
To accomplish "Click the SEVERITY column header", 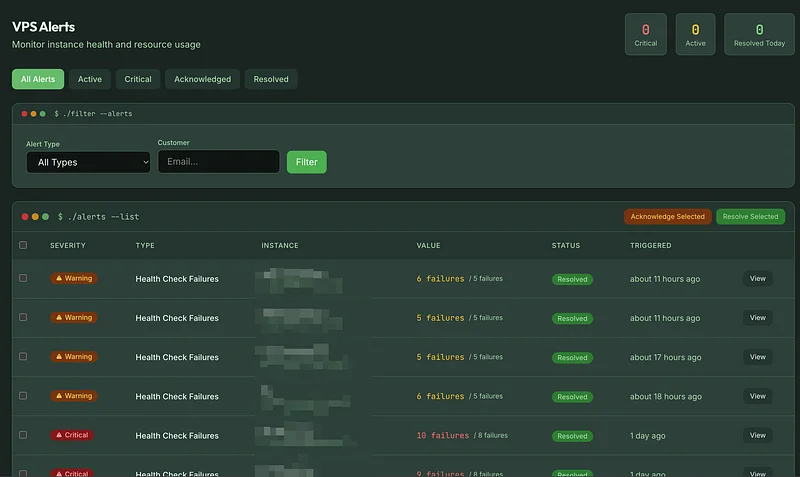I will point(68,245).
